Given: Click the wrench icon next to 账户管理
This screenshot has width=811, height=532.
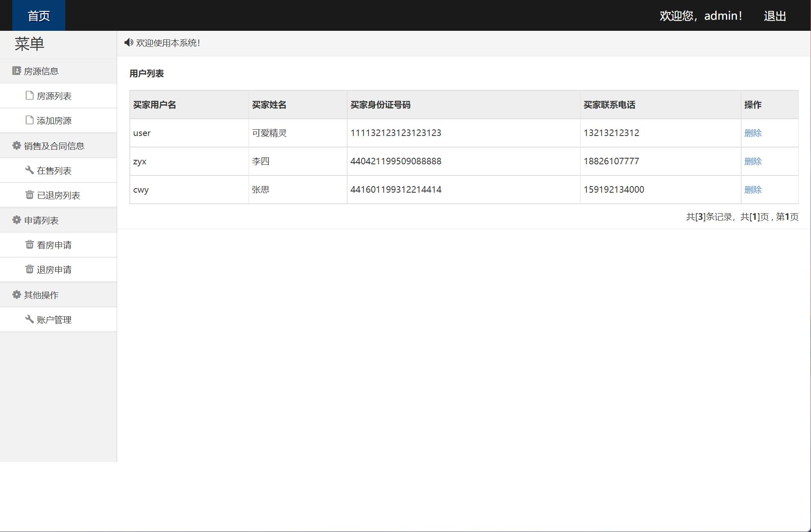Looking at the screenshot, I should tap(30, 319).
